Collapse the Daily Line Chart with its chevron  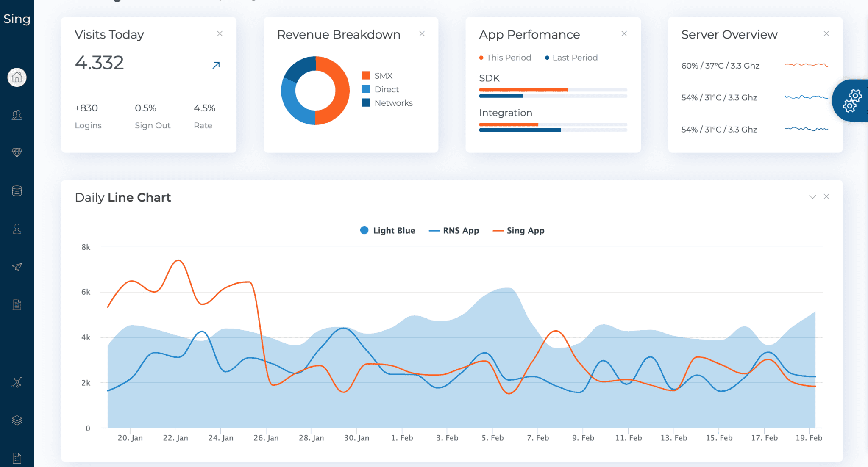(812, 196)
